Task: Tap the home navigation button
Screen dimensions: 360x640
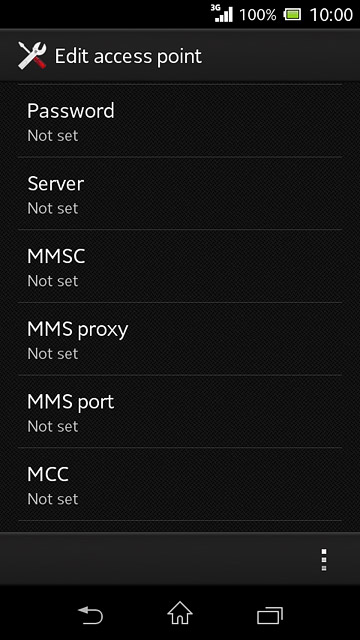Action: (x=180, y=613)
